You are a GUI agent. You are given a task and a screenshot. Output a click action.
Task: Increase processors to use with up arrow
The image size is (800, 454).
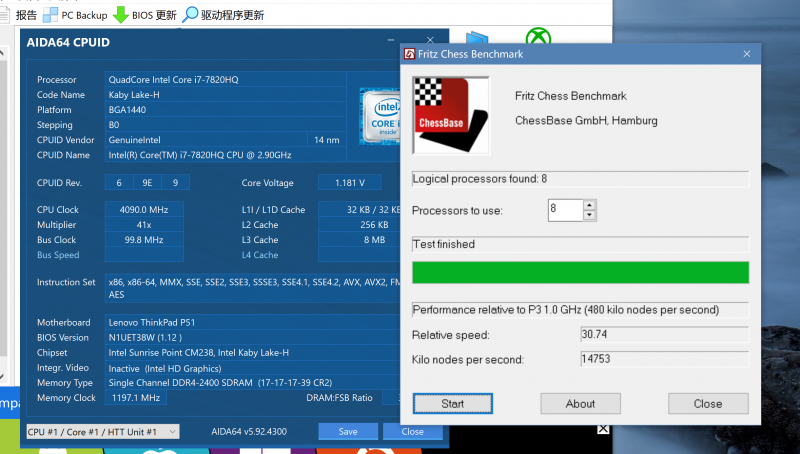[589, 205]
